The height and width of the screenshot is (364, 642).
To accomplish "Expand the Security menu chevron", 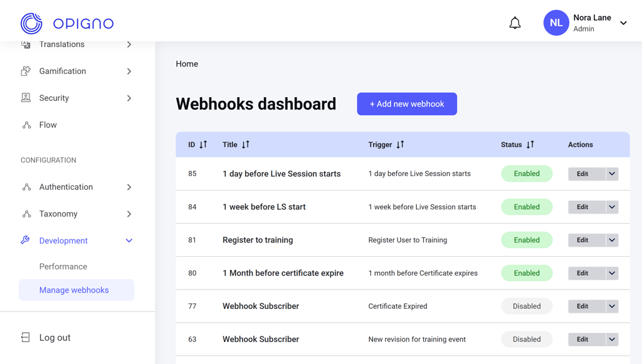I will tap(129, 98).
